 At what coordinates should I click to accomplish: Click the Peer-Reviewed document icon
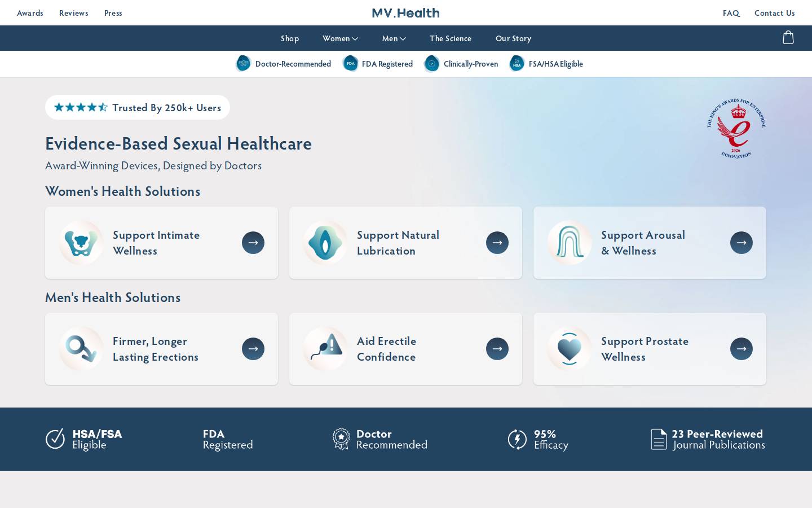(x=659, y=439)
